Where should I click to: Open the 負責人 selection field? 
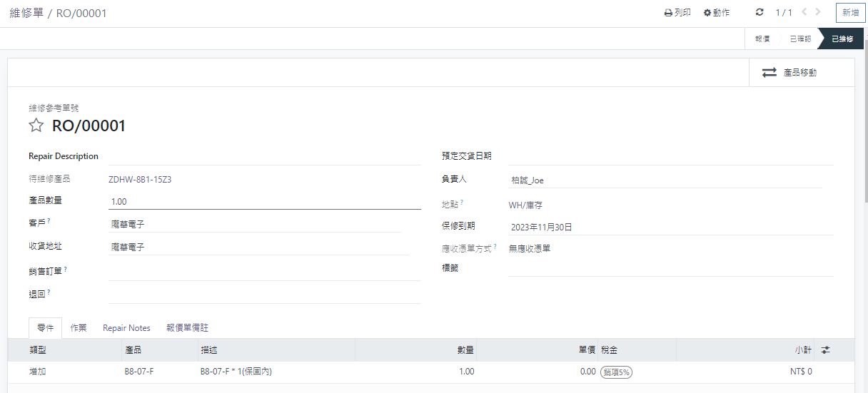(664, 180)
